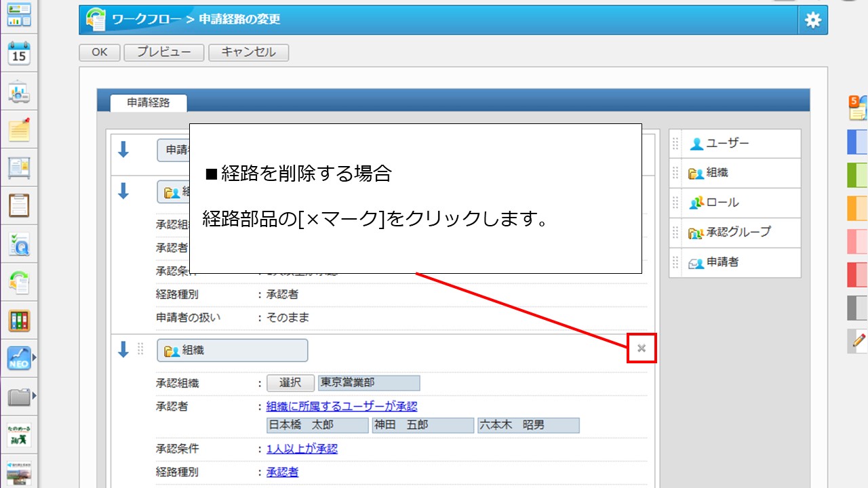Open the calendar icon showing 15
Screen dimensions: 868x488
click(x=19, y=53)
